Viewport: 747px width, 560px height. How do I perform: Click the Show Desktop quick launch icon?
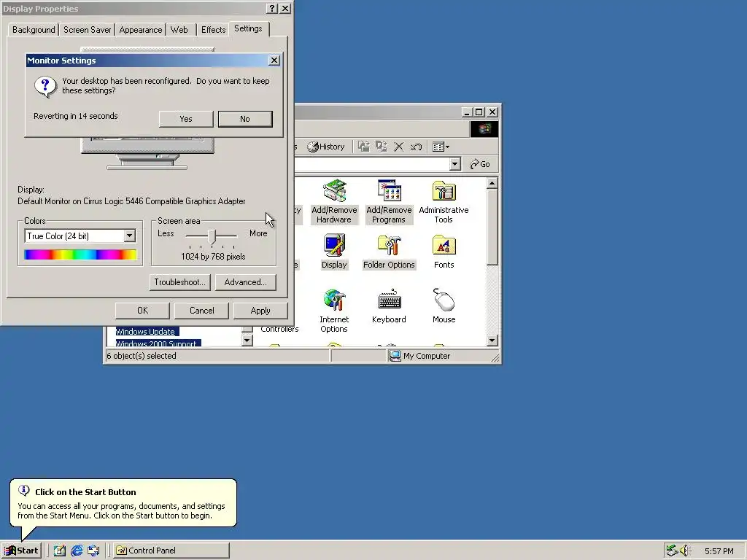click(60, 551)
